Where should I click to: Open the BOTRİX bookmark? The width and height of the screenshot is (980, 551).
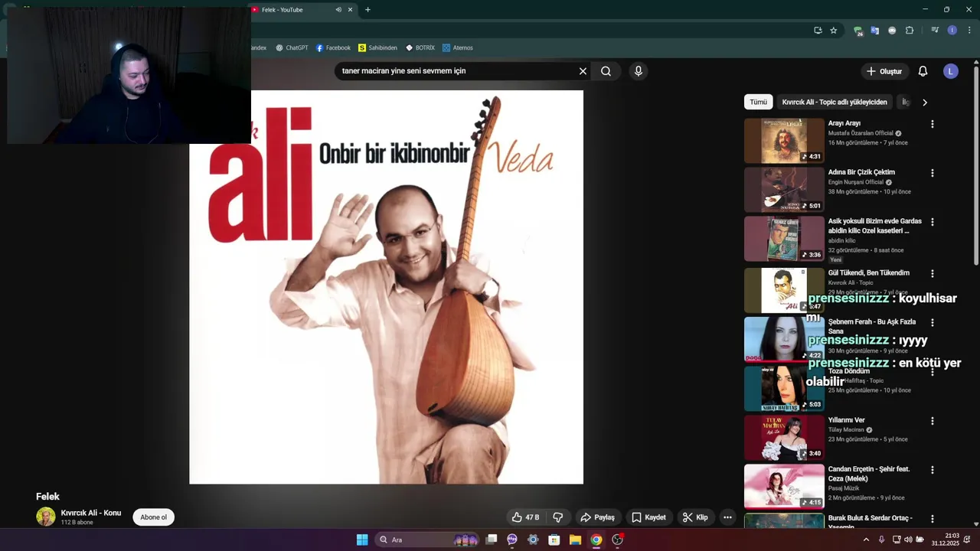(420, 47)
